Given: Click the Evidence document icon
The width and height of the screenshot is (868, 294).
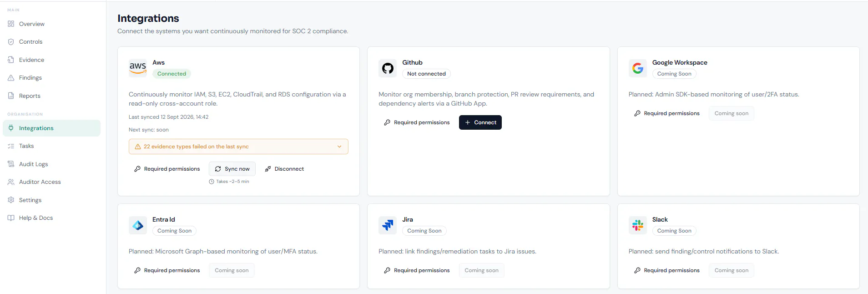Looking at the screenshot, I should tap(11, 60).
